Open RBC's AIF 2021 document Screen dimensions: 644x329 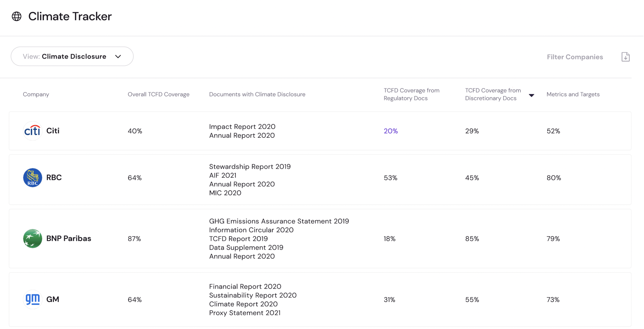(223, 175)
